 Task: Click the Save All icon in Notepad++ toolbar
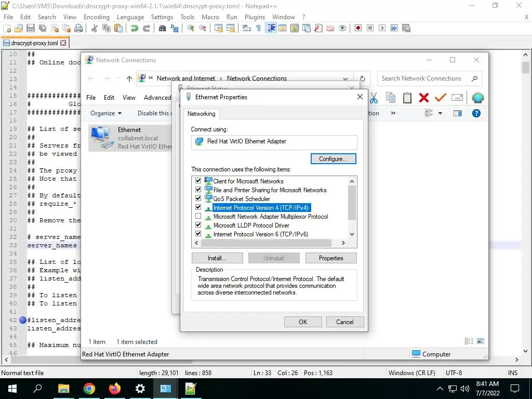click(43, 28)
